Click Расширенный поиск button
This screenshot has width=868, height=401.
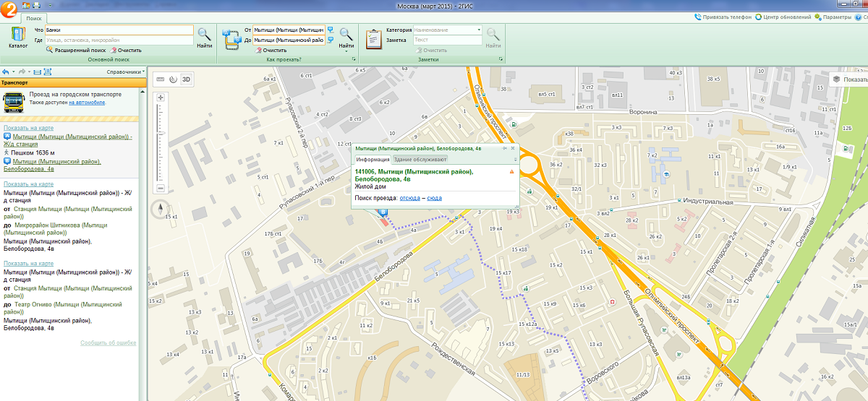tap(80, 50)
